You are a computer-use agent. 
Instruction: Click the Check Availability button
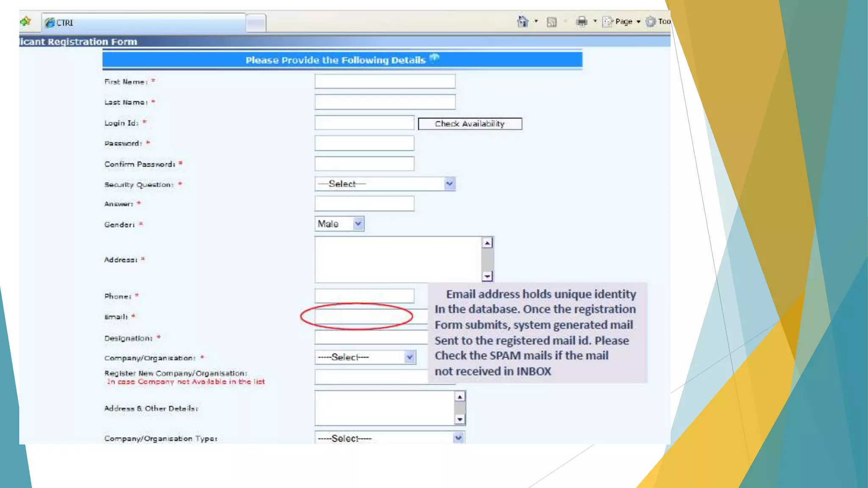click(470, 124)
